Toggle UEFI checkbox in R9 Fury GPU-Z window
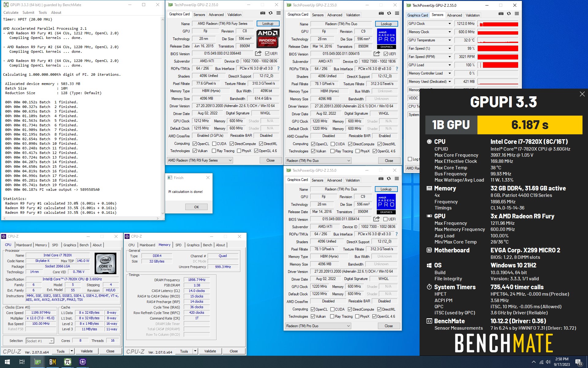Screen dimensions: 588x368 pos(267,54)
